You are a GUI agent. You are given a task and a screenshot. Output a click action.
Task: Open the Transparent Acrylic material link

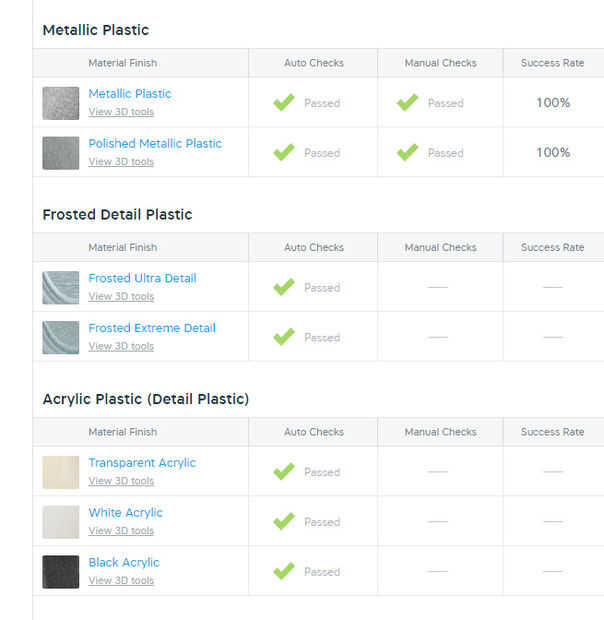142,463
